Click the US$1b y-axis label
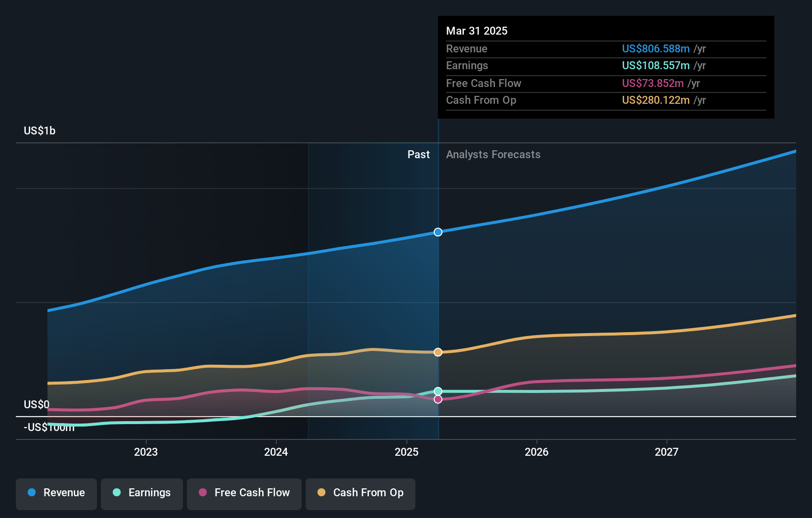The width and height of the screenshot is (812, 518). (x=40, y=130)
